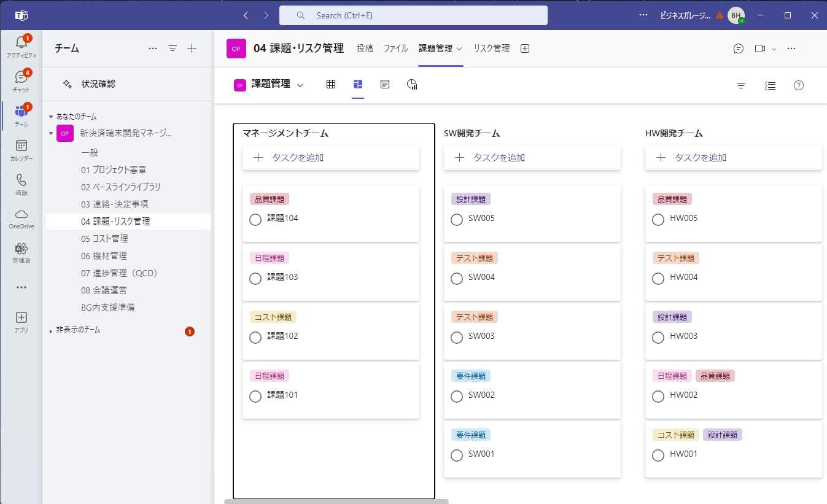827x504 pixels.
Task: Open the OneDrive cloud icon
Action: click(21, 214)
